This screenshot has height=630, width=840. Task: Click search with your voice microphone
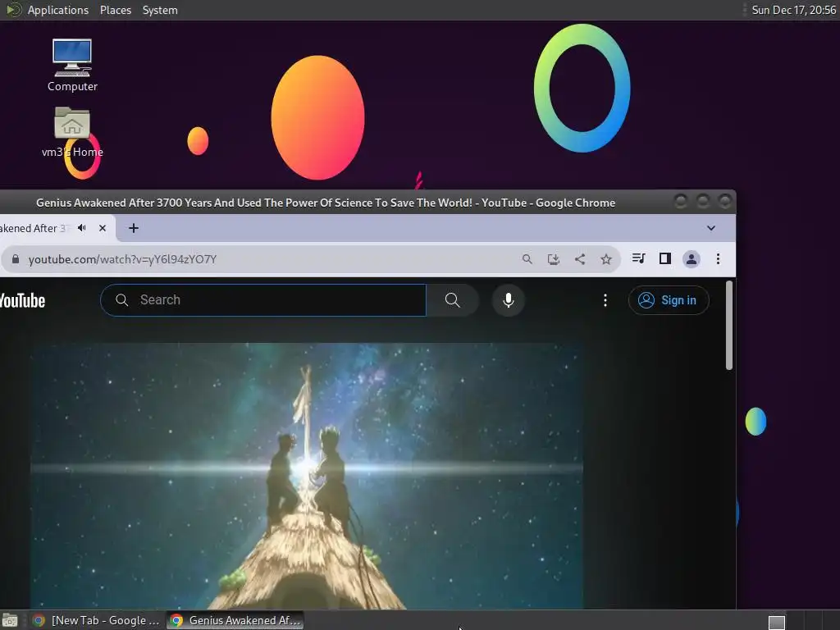point(509,300)
